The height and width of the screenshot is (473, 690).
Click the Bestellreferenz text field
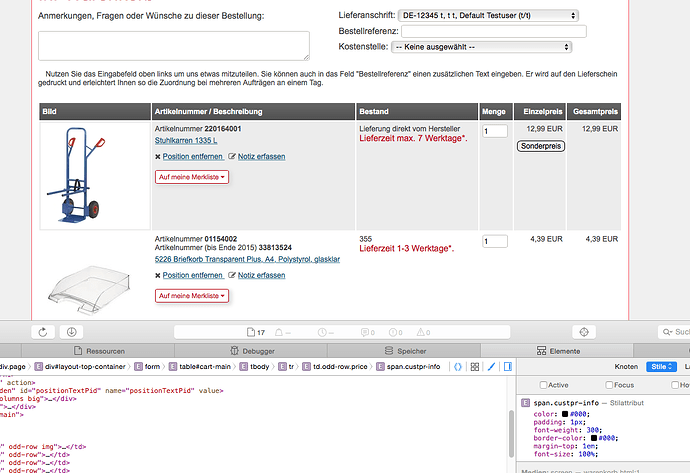[x=493, y=31]
